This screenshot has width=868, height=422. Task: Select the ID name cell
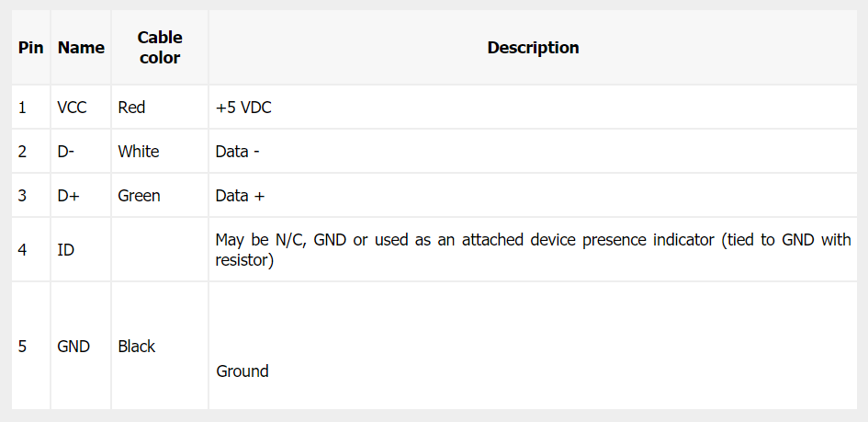point(65,250)
